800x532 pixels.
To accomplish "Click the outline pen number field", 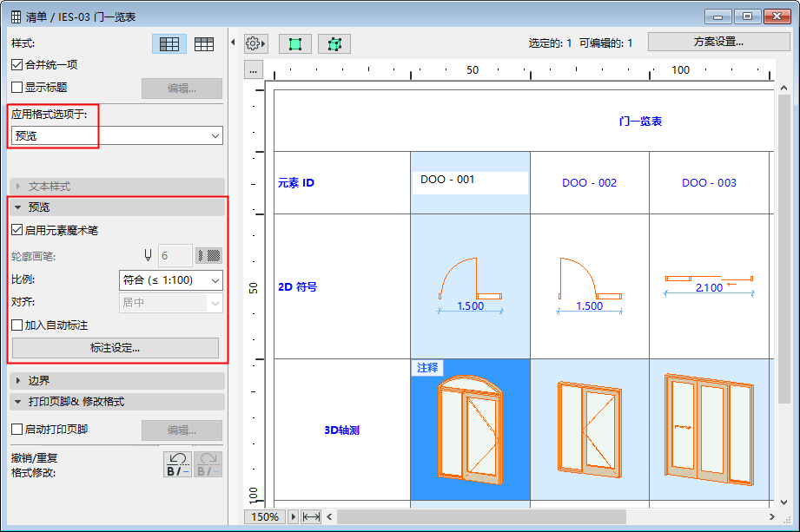I will point(175,255).
